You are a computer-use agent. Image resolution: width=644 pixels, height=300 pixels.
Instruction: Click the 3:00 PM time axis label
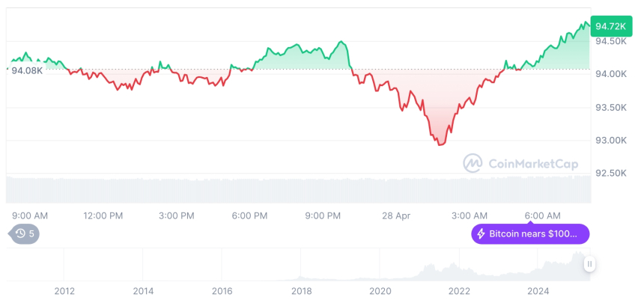(177, 215)
